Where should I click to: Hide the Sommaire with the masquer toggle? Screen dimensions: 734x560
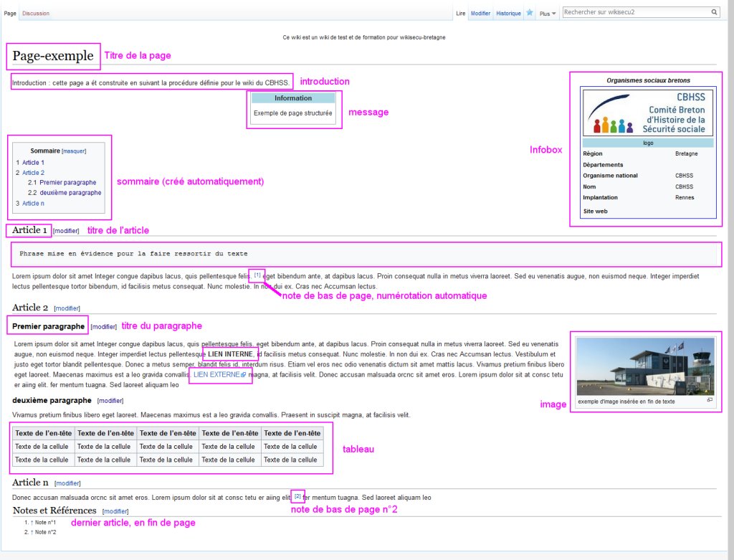point(74,151)
